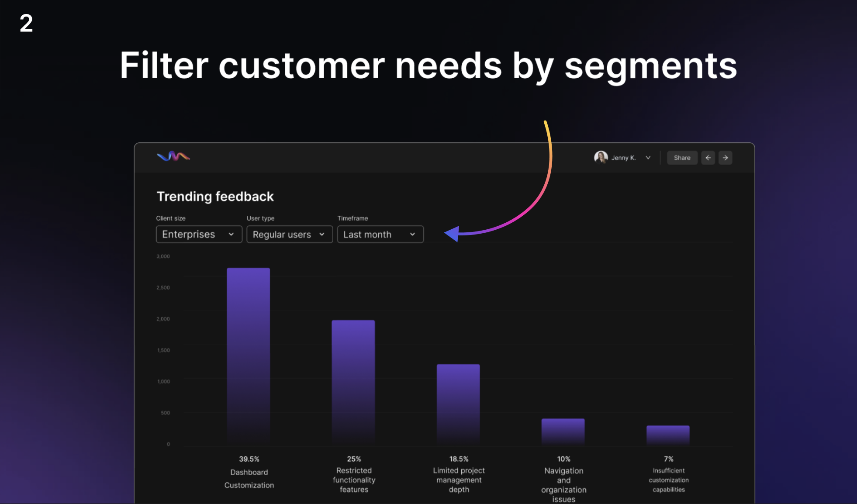857x504 pixels.
Task: Select the Limited project management depth bar
Action: click(x=458, y=404)
